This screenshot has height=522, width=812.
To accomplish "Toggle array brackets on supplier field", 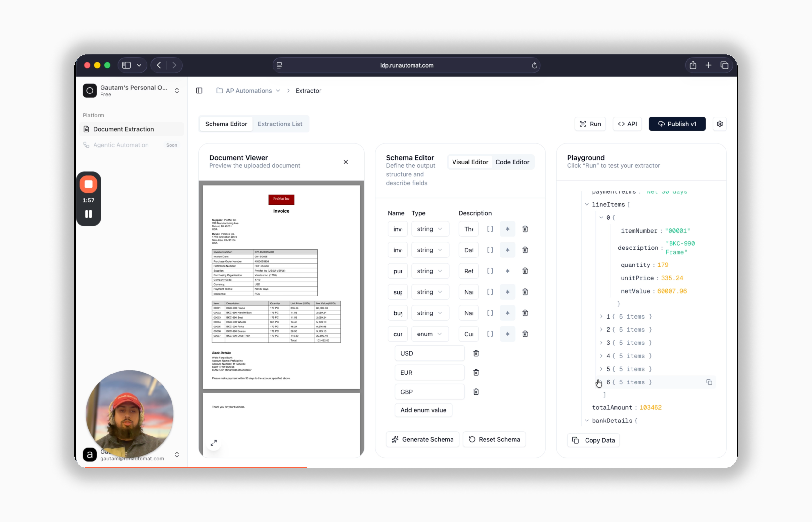I will click(490, 292).
